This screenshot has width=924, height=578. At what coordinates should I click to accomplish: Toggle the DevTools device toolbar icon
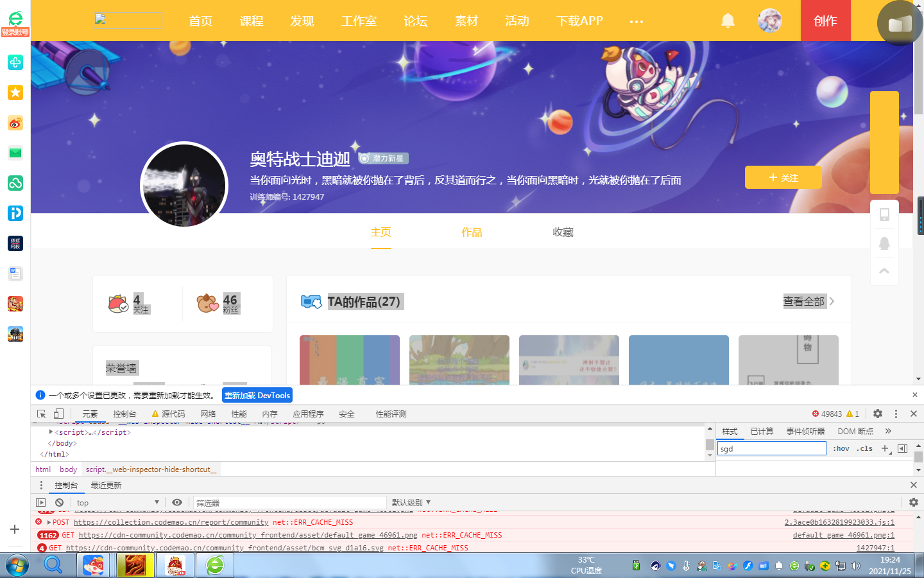tap(58, 414)
